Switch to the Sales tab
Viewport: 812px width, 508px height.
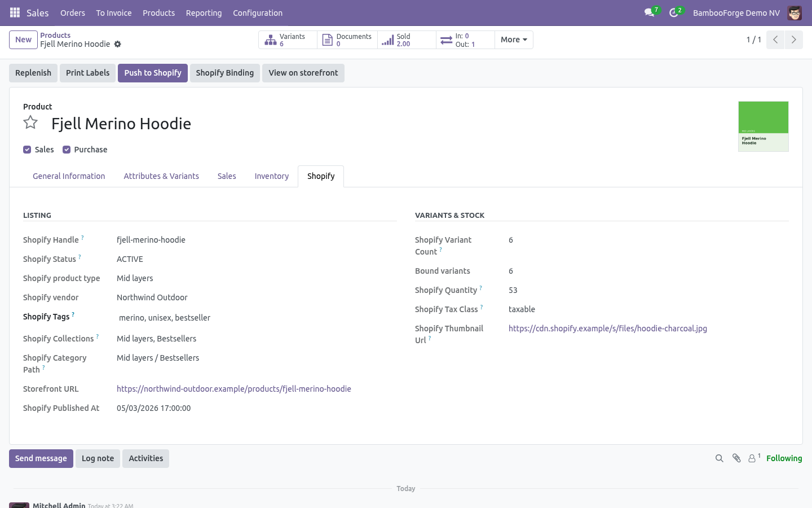pyautogui.click(x=227, y=176)
